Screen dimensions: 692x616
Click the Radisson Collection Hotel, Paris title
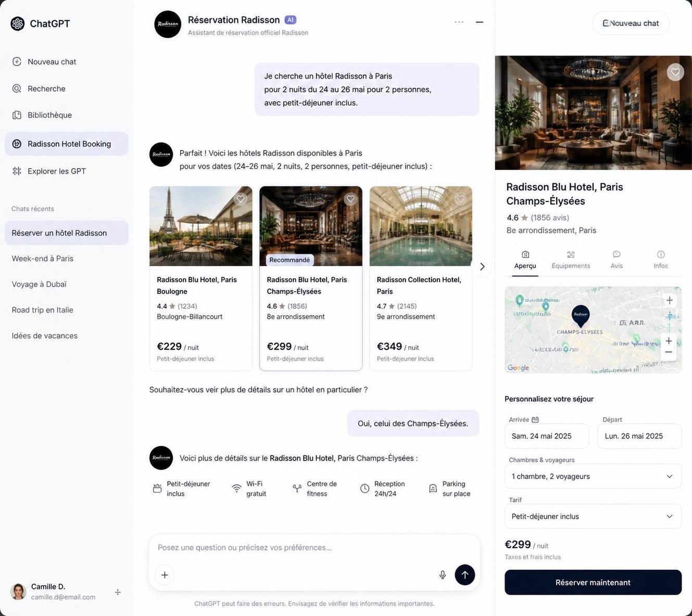click(x=419, y=285)
